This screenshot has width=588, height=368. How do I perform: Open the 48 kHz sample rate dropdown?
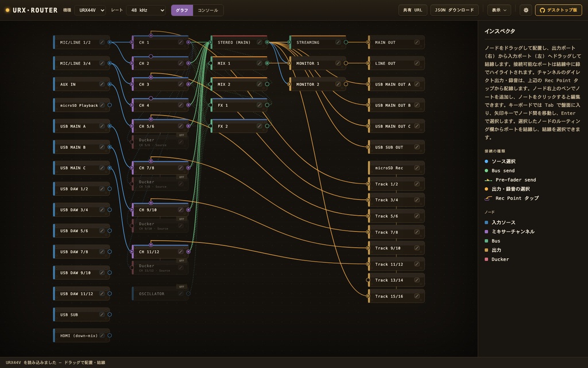pyautogui.click(x=146, y=10)
